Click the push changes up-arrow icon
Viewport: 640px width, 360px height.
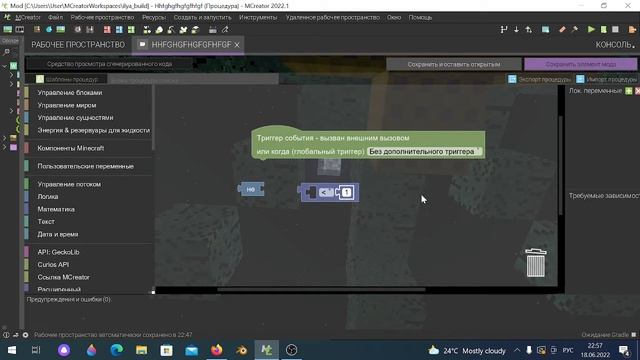click(529, 29)
